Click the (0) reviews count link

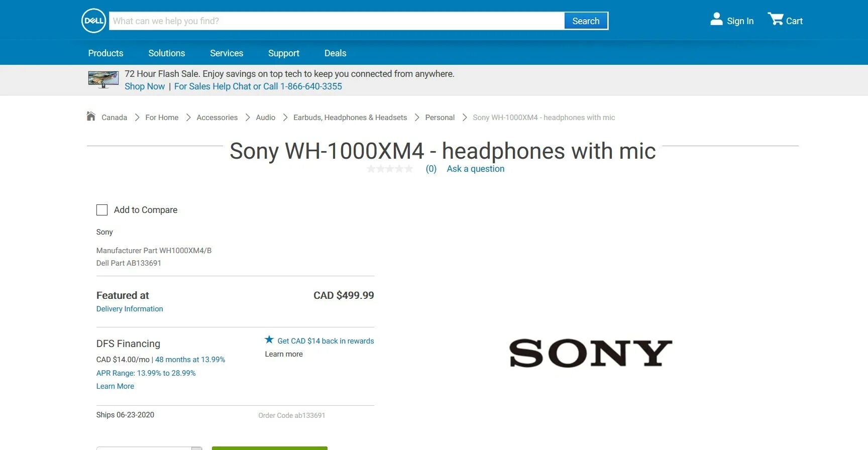click(431, 169)
